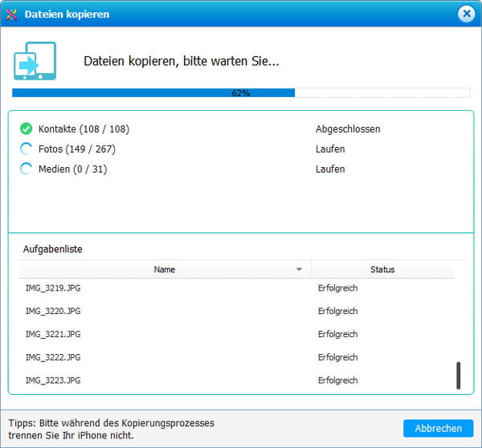Screen dimensions: 482x448
Task: Click the 62% progress bar
Action: 241,93
